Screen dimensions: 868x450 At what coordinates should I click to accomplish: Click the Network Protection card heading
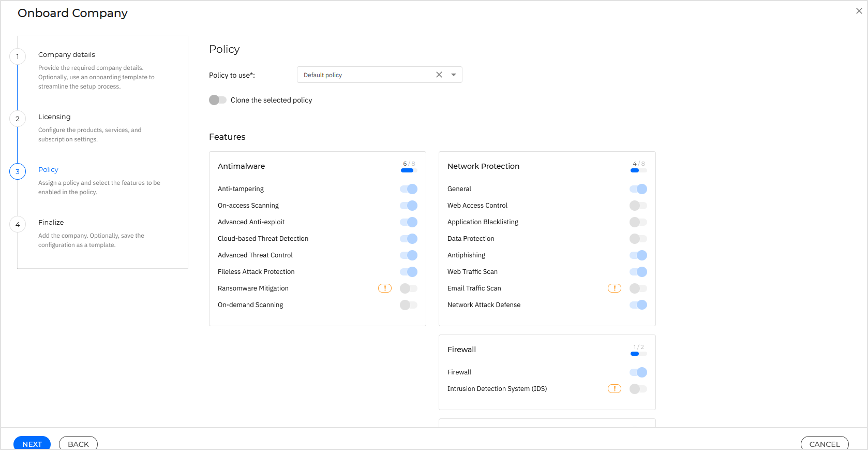(x=483, y=166)
